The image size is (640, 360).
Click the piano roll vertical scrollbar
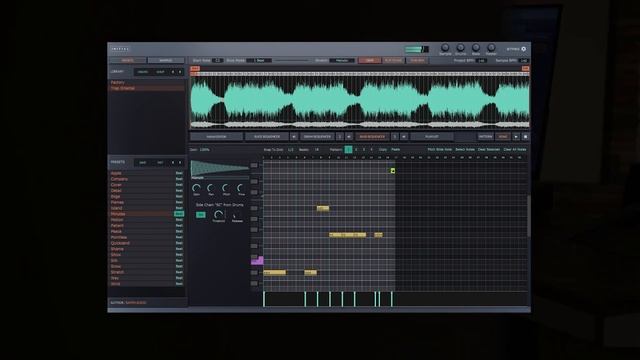529,216
